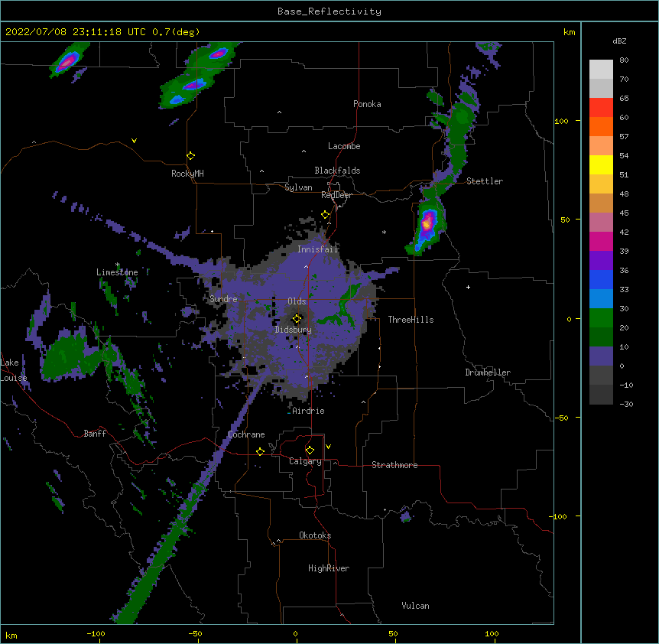
Task: Click the Sundre town label
Action: [223, 299]
